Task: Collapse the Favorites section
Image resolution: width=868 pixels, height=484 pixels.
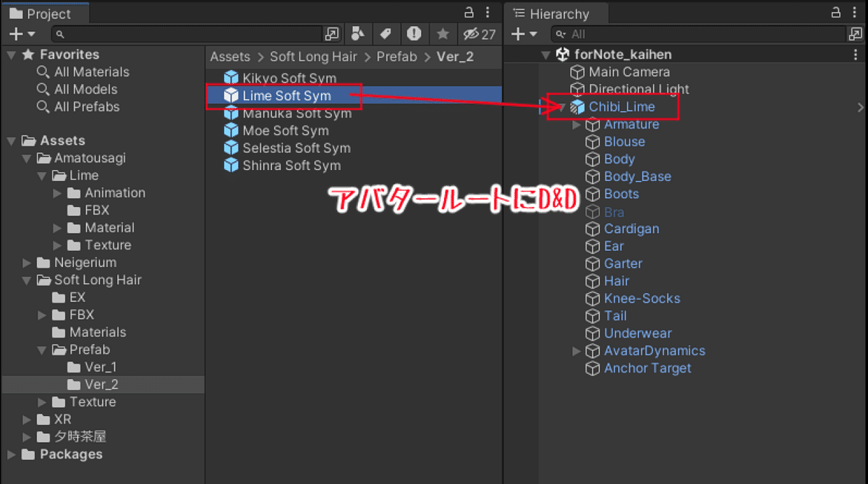Action: (x=11, y=55)
